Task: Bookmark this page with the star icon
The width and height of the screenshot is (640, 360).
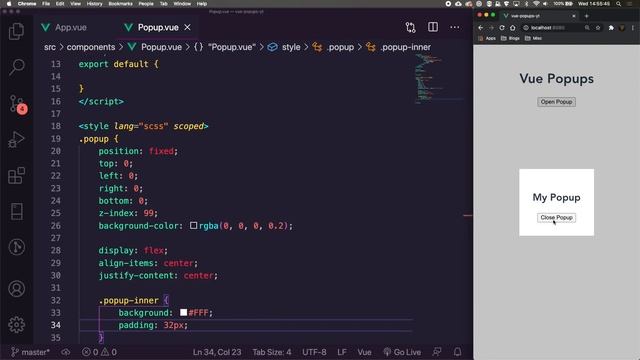Action: (598, 28)
